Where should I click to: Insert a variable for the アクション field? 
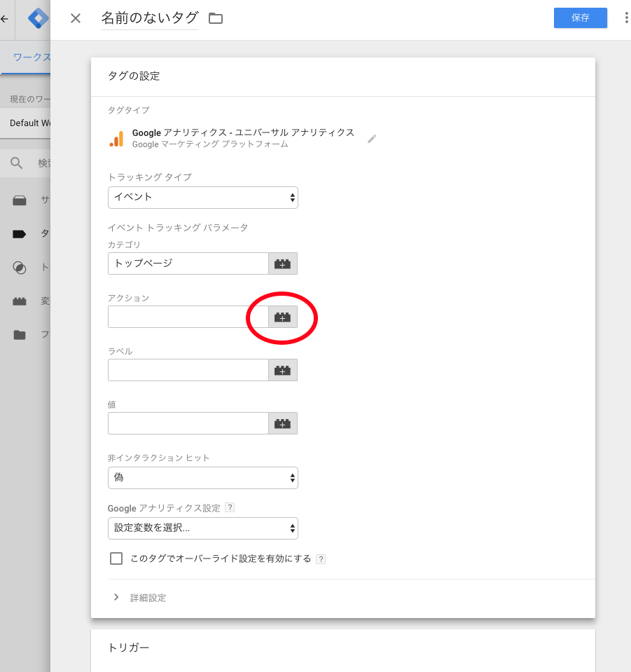tap(282, 317)
